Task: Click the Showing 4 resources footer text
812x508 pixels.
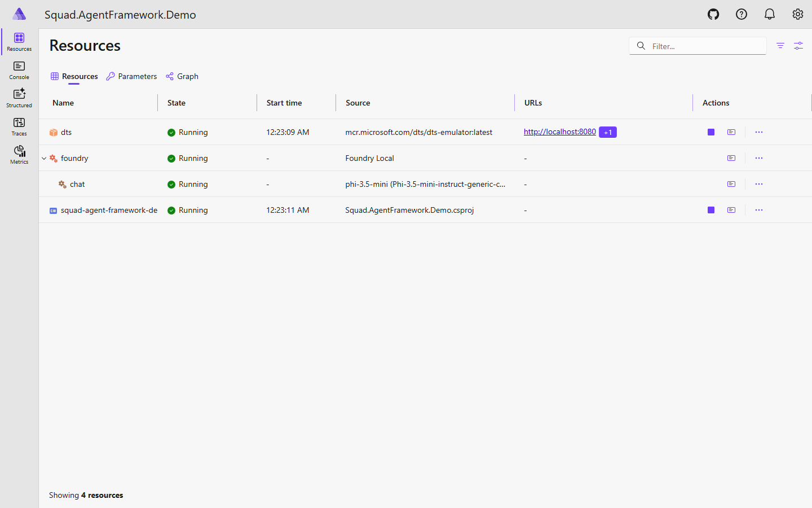Action: 86,495
